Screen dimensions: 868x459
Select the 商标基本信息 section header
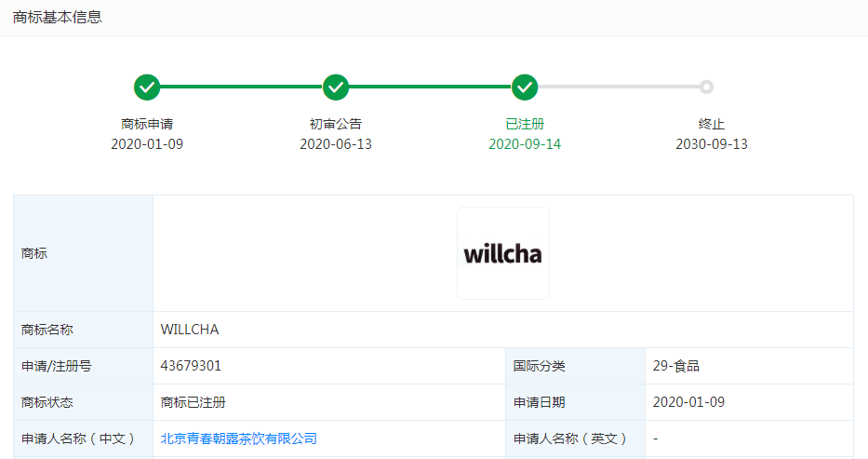pos(58,18)
